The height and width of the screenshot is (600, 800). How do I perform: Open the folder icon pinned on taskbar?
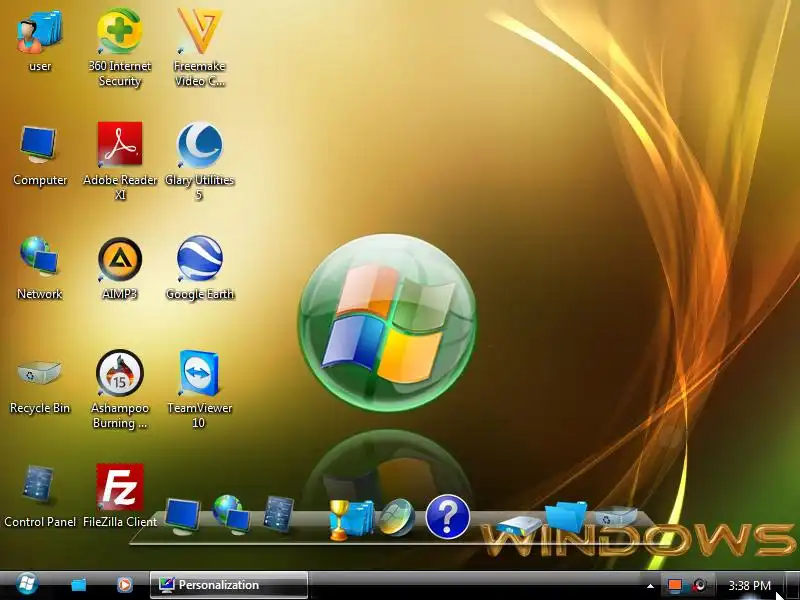[79, 585]
